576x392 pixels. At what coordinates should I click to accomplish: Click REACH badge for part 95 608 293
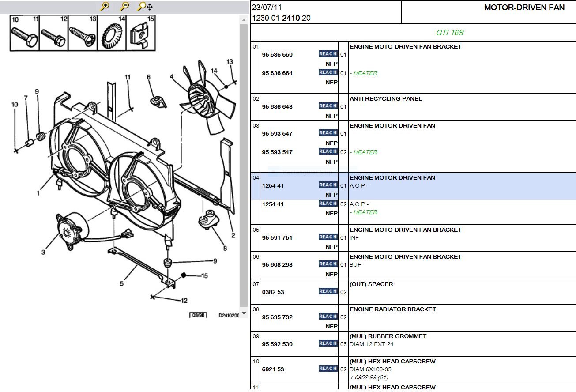pyautogui.click(x=328, y=264)
